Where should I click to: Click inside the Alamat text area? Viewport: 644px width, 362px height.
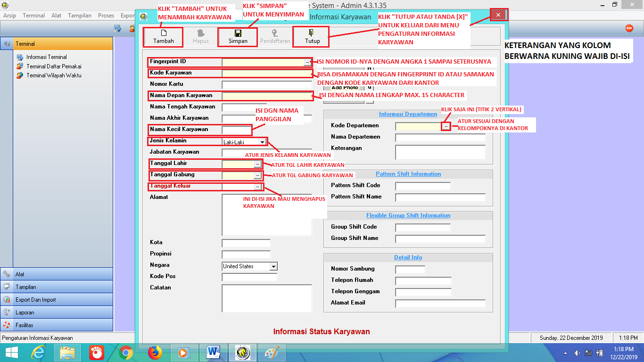point(267,215)
